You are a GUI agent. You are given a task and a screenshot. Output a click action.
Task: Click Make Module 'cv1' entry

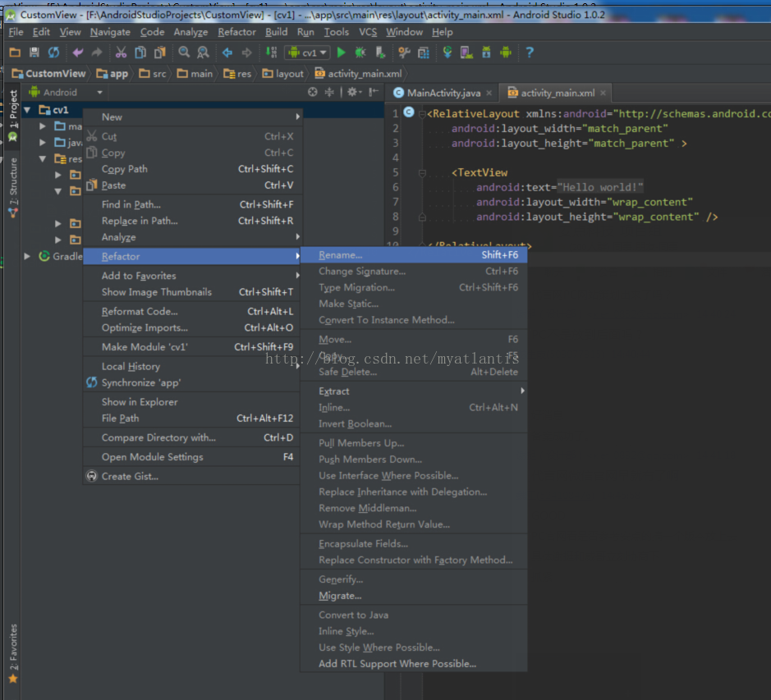tap(192, 346)
